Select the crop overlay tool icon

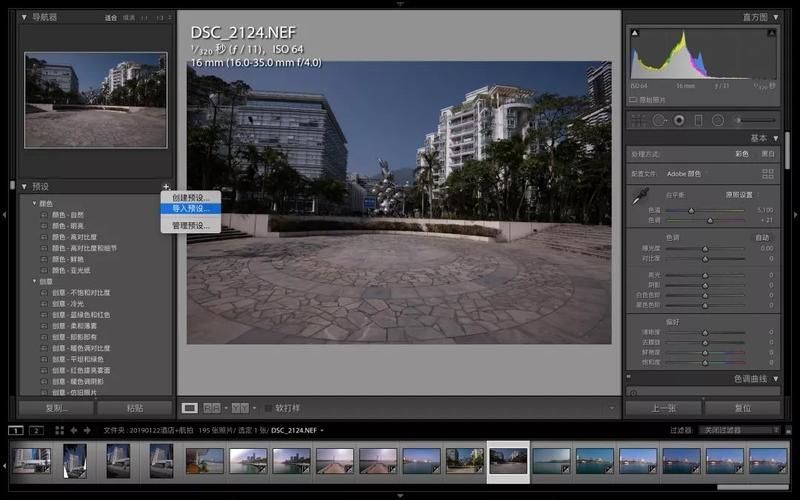[x=637, y=121]
